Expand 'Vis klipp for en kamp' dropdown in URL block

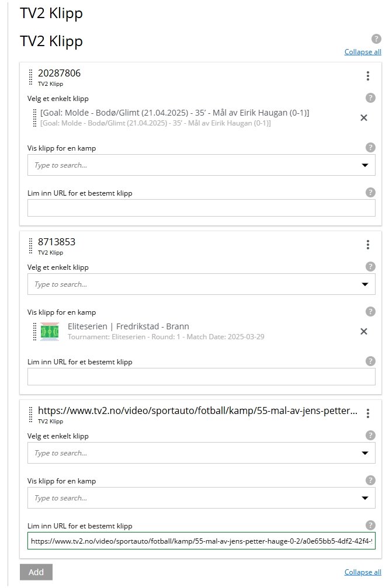point(364,498)
